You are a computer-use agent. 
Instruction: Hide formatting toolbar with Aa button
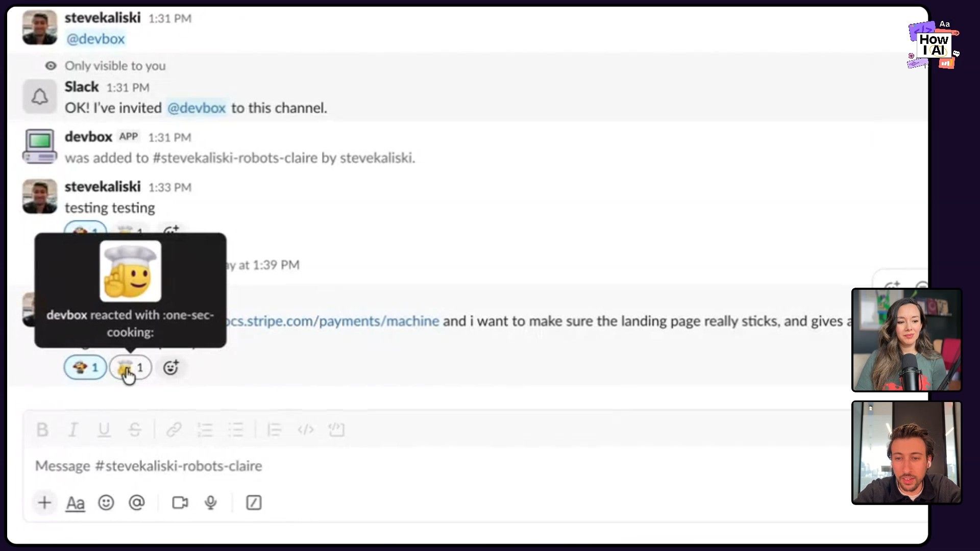(76, 503)
